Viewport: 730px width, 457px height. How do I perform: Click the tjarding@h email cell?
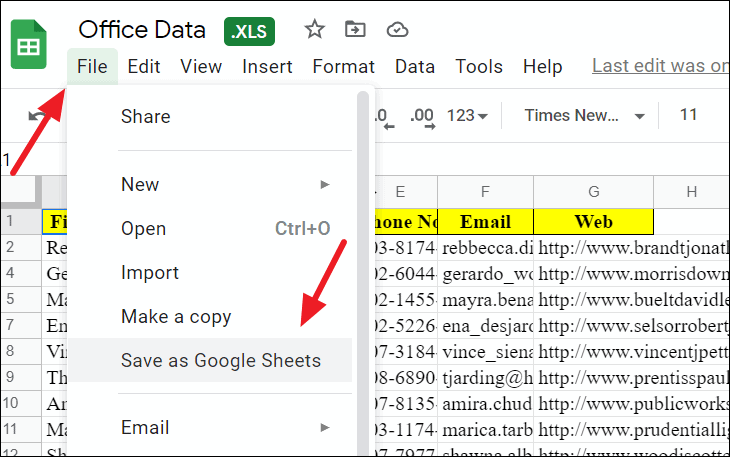tap(485, 378)
